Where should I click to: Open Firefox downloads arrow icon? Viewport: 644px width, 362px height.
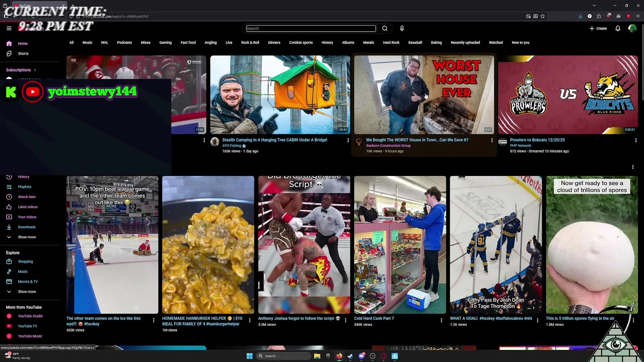(x=580, y=16)
